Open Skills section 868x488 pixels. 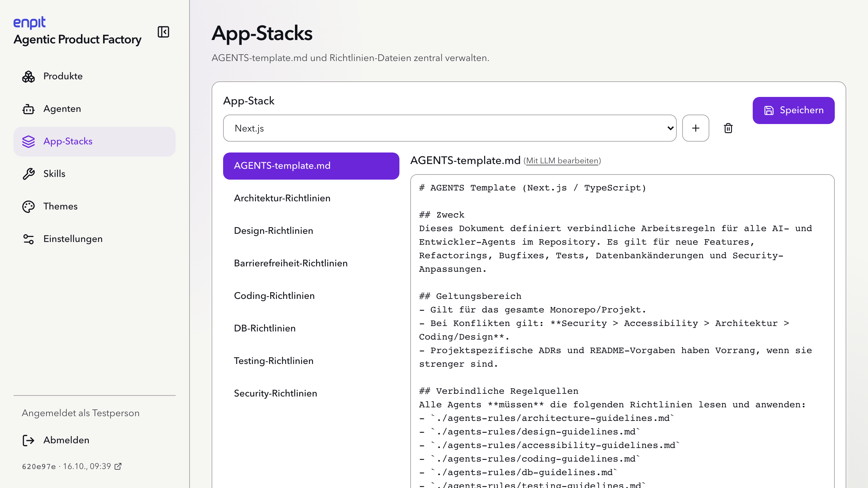click(95, 174)
